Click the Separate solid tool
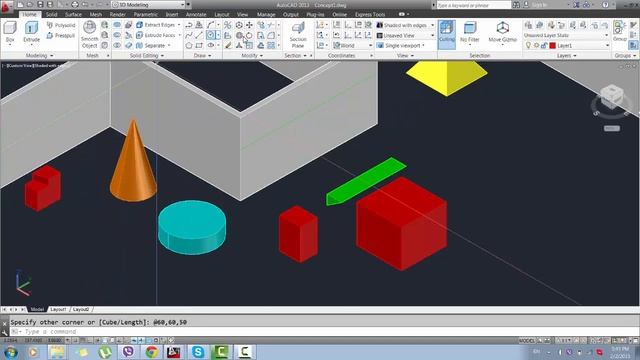640x360 pixels. (x=151, y=45)
